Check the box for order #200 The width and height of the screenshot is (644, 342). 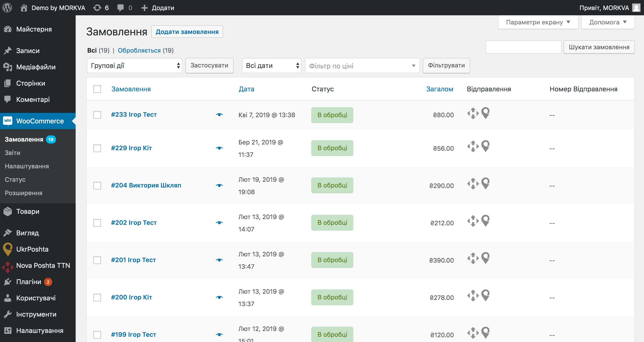click(x=97, y=298)
